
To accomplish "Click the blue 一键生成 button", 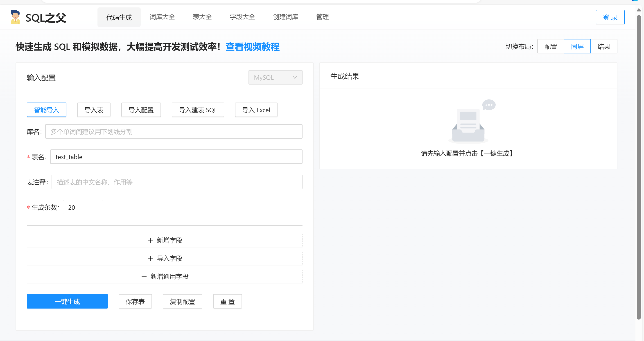I will (x=67, y=301).
